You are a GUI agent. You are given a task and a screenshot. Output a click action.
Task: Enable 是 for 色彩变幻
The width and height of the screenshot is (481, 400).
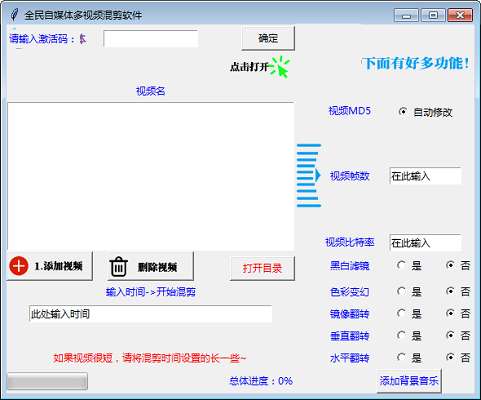pyautogui.click(x=401, y=291)
